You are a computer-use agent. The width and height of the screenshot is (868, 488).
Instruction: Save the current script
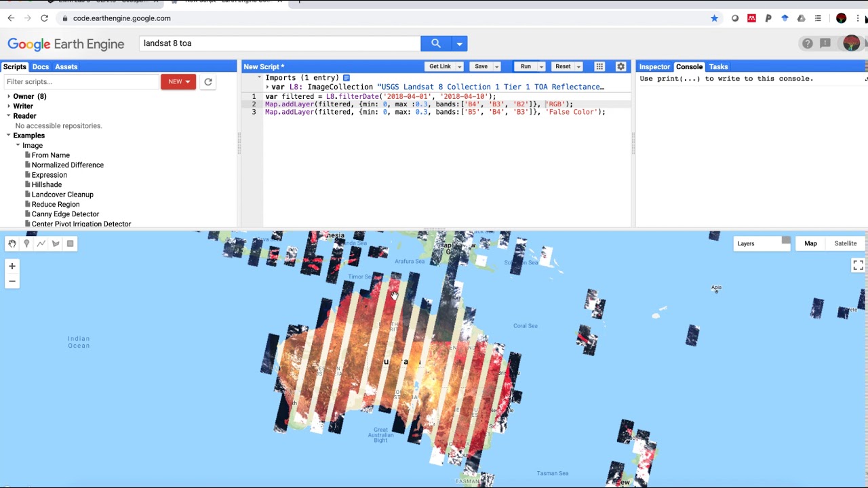click(x=481, y=66)
